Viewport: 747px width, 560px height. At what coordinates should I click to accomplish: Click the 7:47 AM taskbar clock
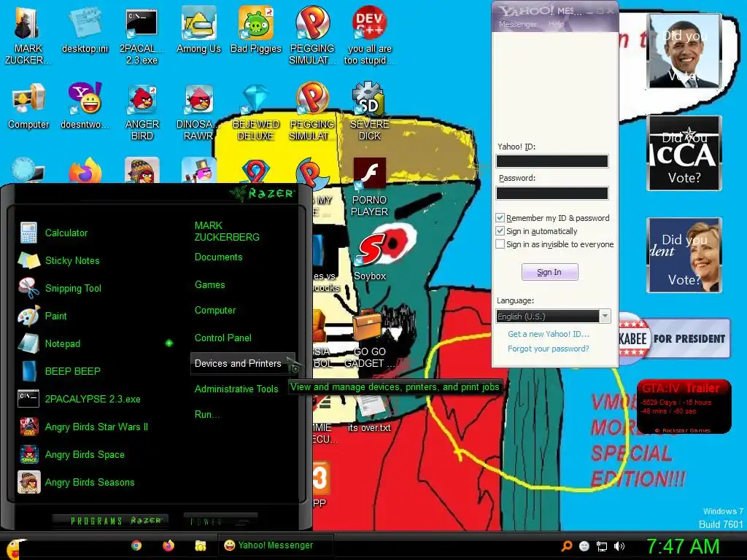682,546
